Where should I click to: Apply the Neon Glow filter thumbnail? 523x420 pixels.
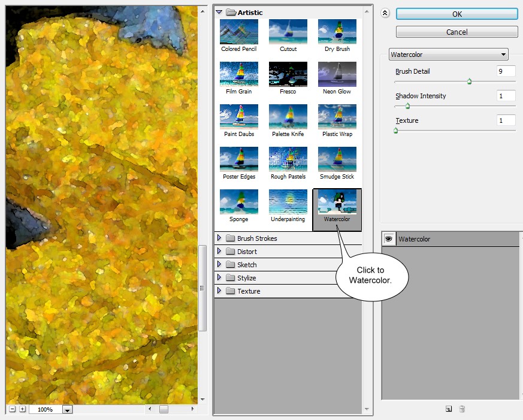tap(337, 74)
